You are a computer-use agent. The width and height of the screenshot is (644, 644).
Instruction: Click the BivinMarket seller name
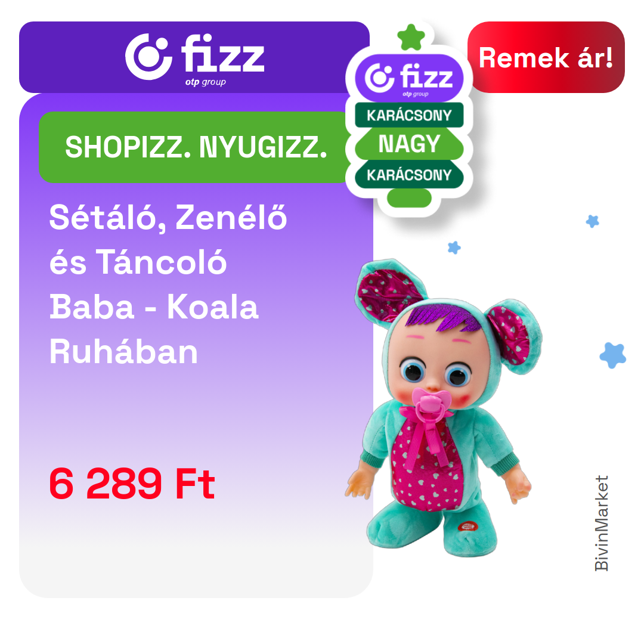(601, 524)
